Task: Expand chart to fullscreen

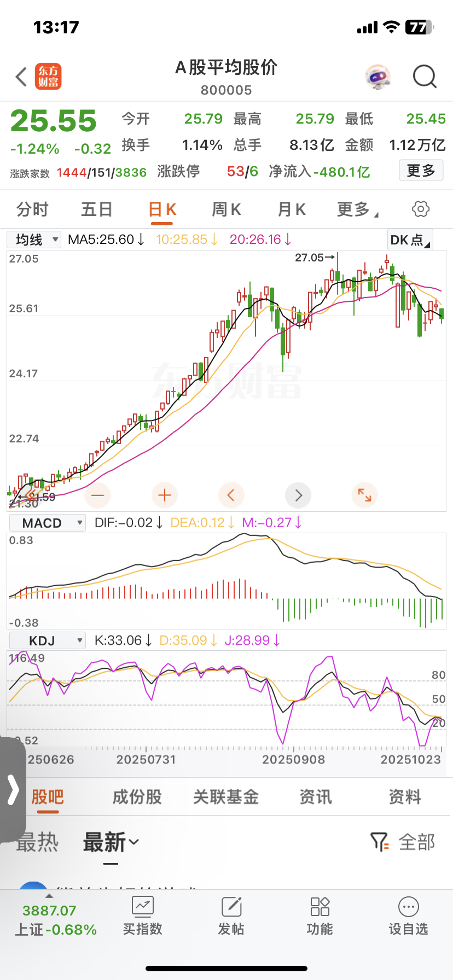Action: coord(364,495)
